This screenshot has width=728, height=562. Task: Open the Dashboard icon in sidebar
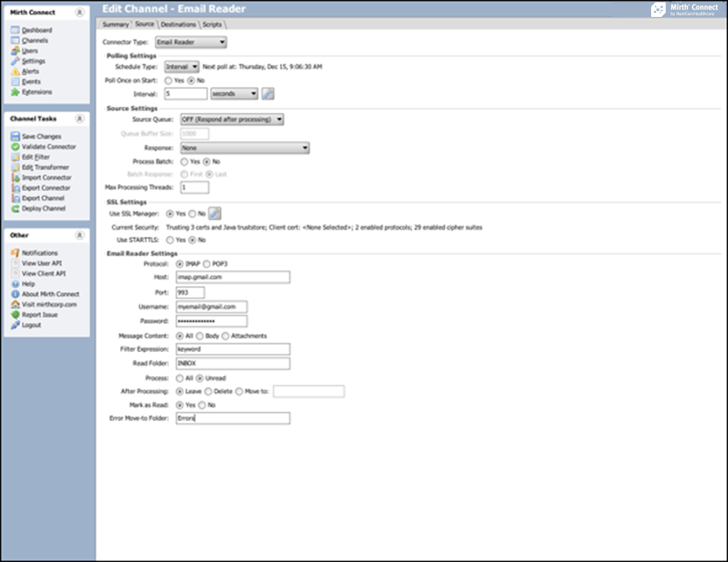pos(15,30)
